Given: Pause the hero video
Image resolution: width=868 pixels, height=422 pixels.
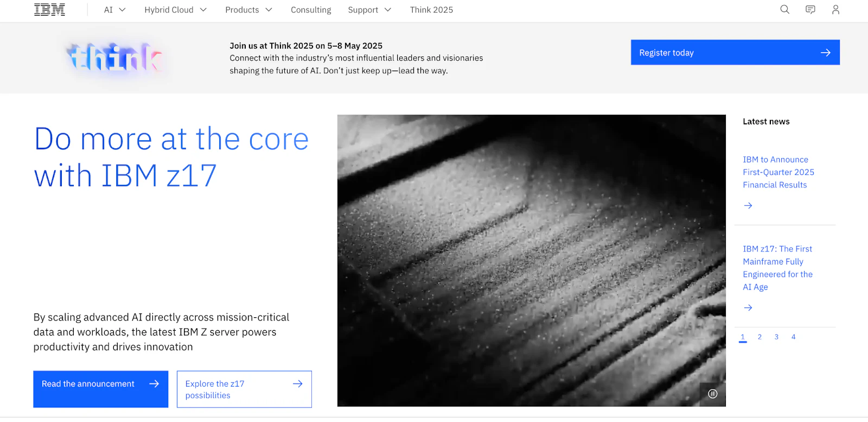Looking at the screenshot, I should coord(712,394).
